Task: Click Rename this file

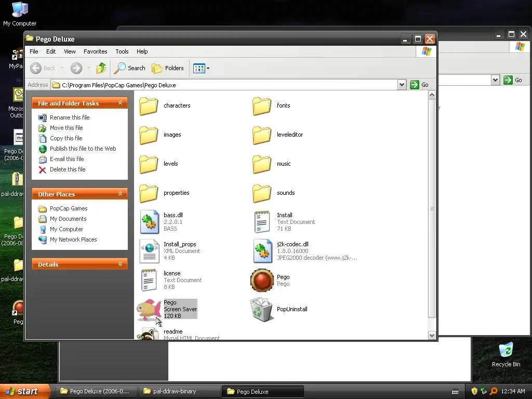Action: [64, 117]
